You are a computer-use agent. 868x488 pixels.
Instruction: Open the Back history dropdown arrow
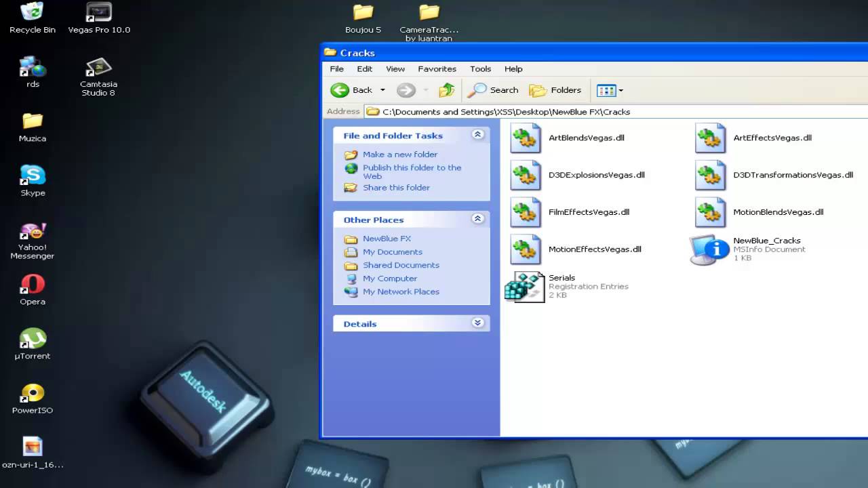[382, 90]
